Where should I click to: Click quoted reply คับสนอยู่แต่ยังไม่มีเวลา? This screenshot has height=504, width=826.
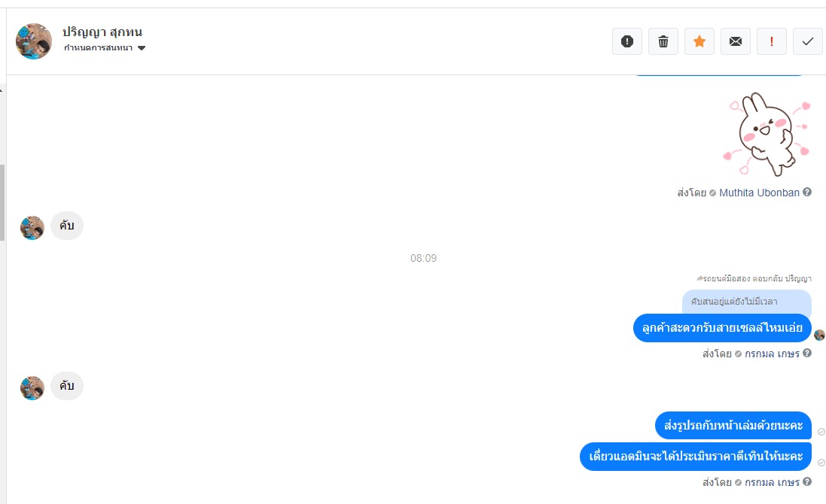(x=746, y=302)
